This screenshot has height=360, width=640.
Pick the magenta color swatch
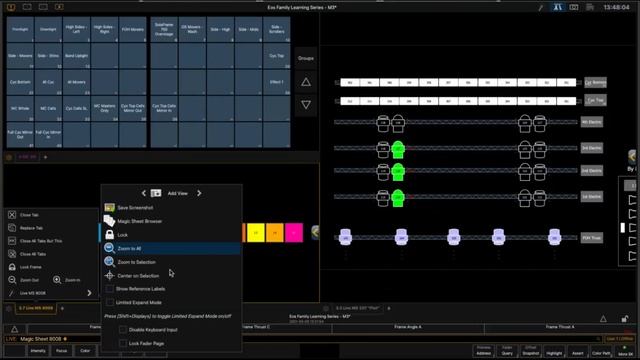pos(294,233)
